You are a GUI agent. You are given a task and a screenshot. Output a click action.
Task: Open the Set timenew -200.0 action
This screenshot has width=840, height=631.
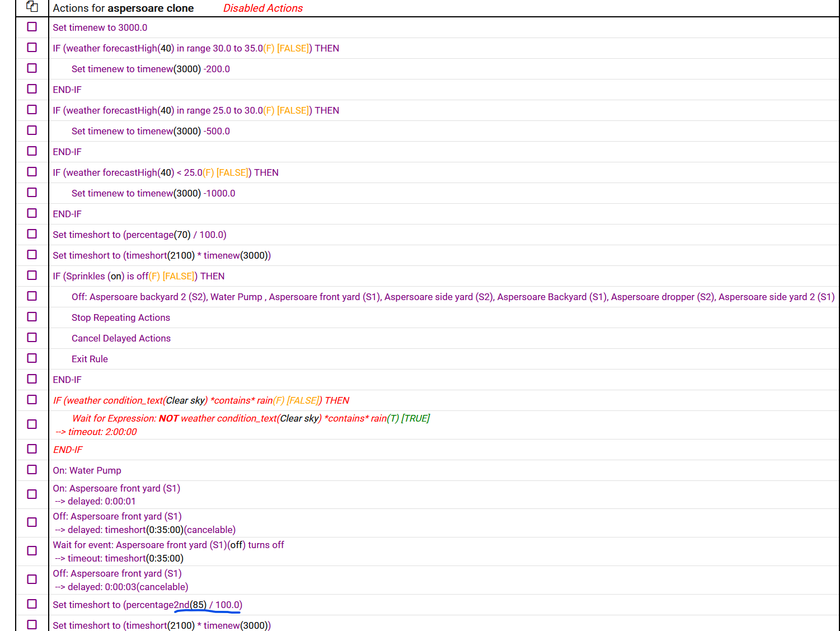(151, 69)
